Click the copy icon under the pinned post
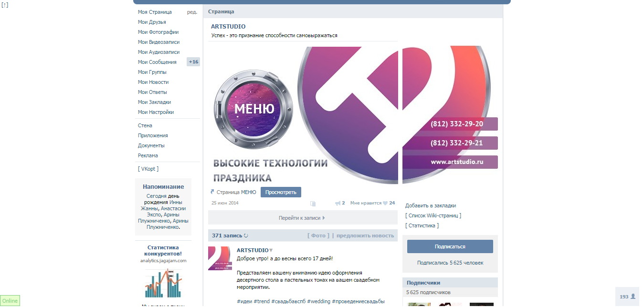Screen dimensions: 644x307 313,204
